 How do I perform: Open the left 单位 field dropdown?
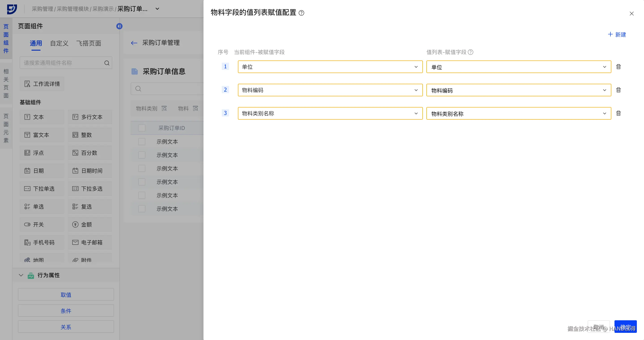pos(330,67)
